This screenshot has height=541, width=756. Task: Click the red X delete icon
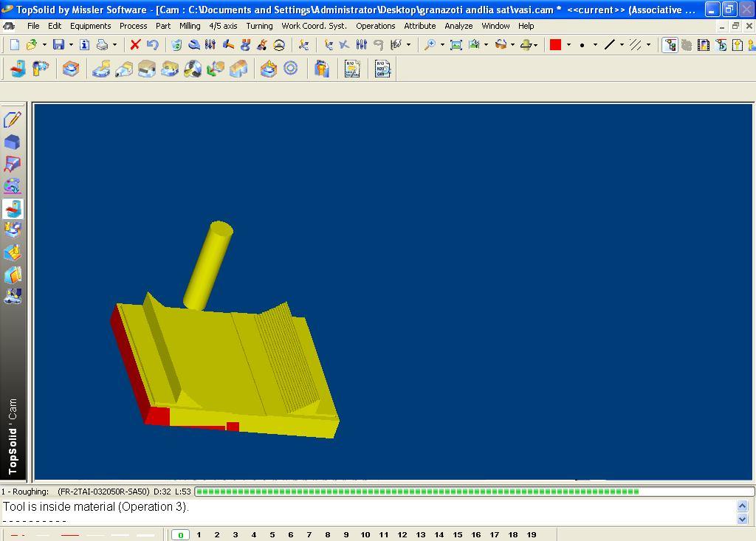135,45
